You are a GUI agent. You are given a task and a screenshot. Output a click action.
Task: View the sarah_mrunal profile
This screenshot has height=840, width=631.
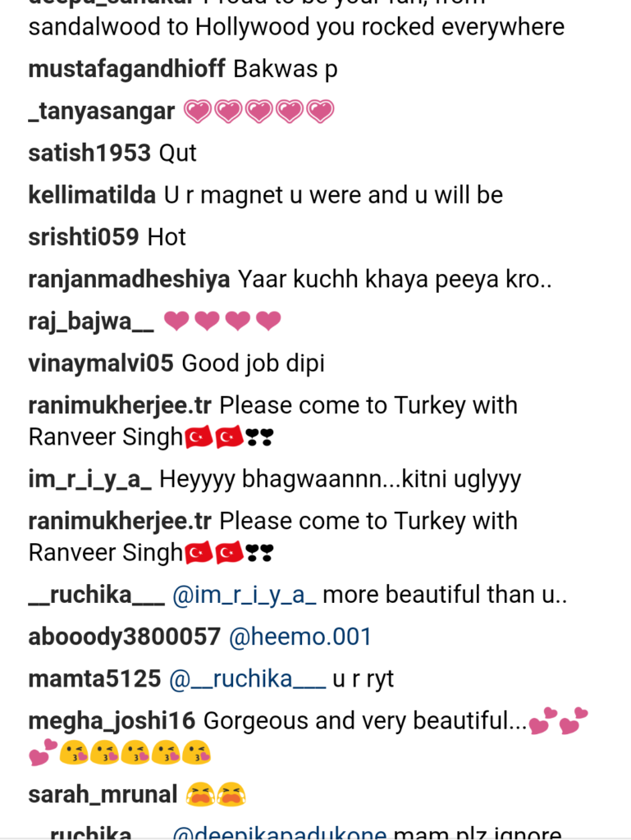[103, 794]
